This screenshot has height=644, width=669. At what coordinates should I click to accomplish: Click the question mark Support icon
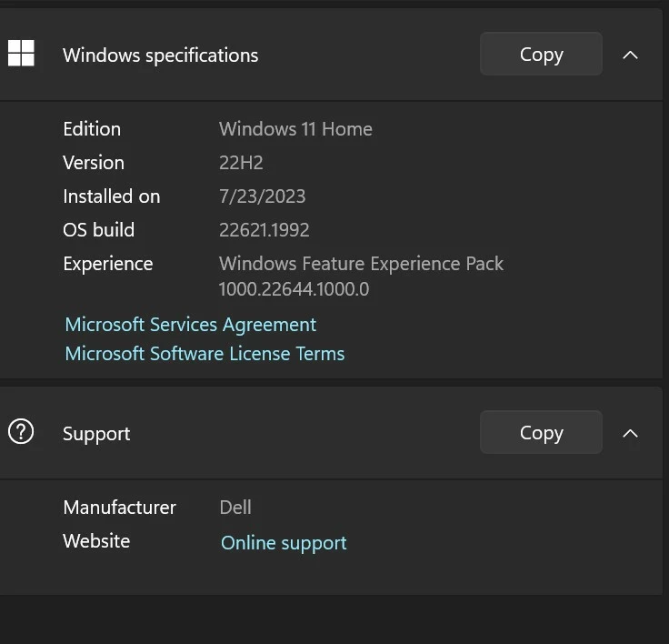click(21, 432)
